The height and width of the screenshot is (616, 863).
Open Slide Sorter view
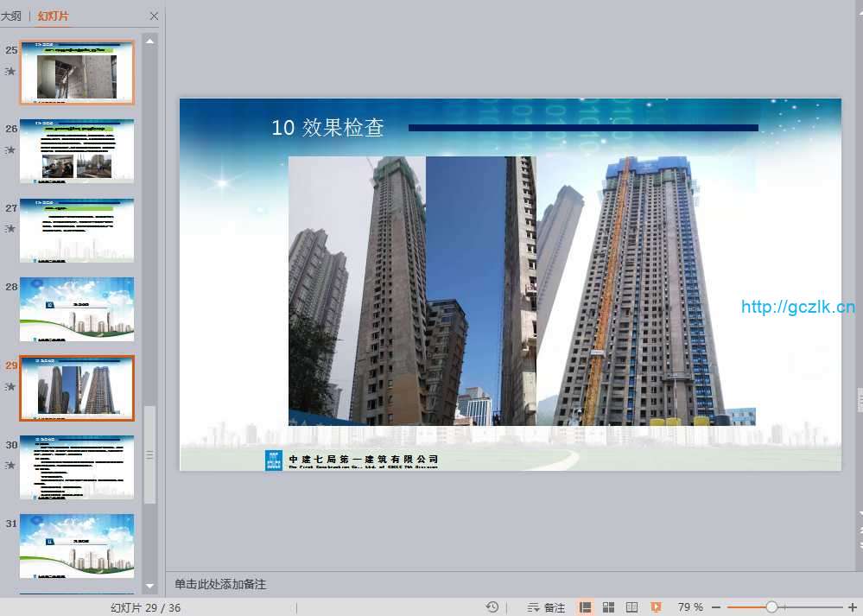click(608, 607)
